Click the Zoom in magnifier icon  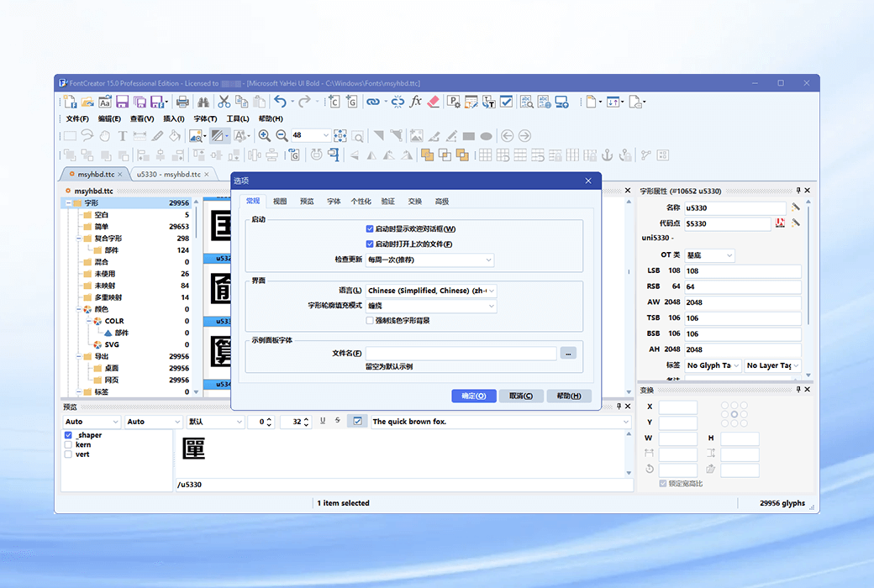pyautogui.click(x=264, y=135)
